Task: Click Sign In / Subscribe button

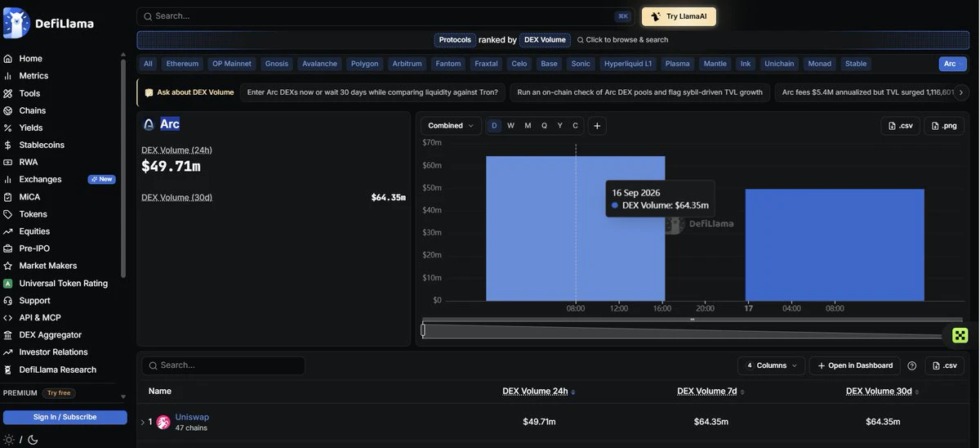Action: point(65,417)
